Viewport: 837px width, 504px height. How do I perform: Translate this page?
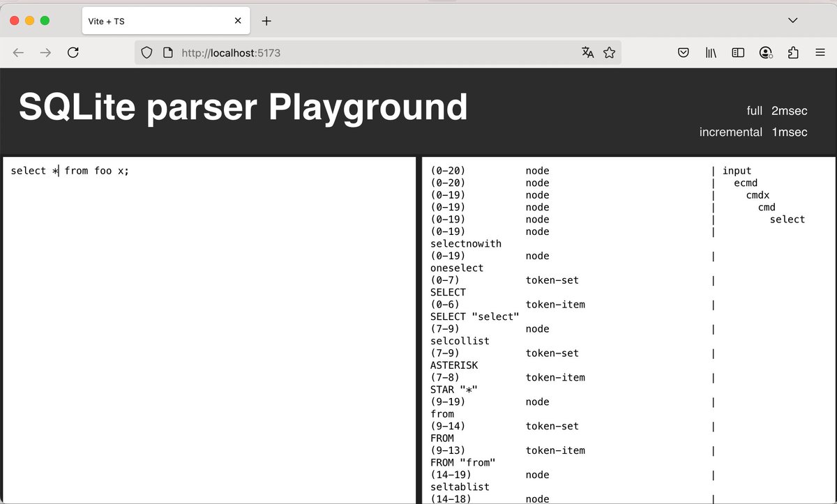pos(588,52)
